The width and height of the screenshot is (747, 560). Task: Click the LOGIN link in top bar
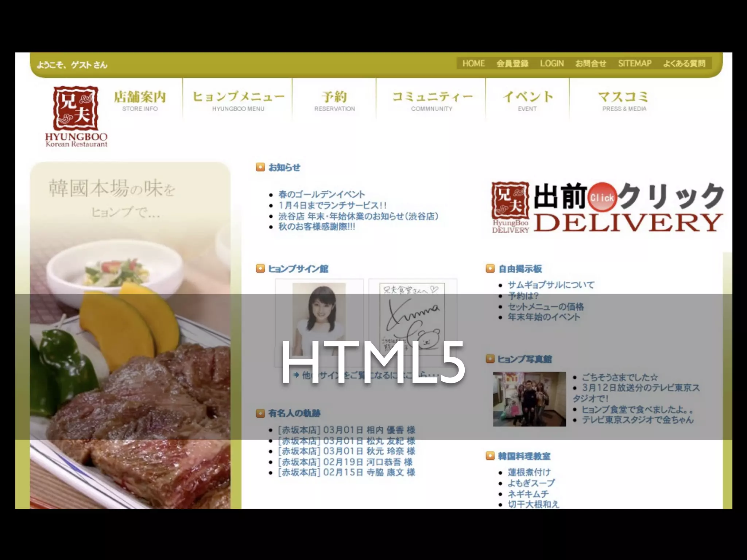click(x=552, y=63)
